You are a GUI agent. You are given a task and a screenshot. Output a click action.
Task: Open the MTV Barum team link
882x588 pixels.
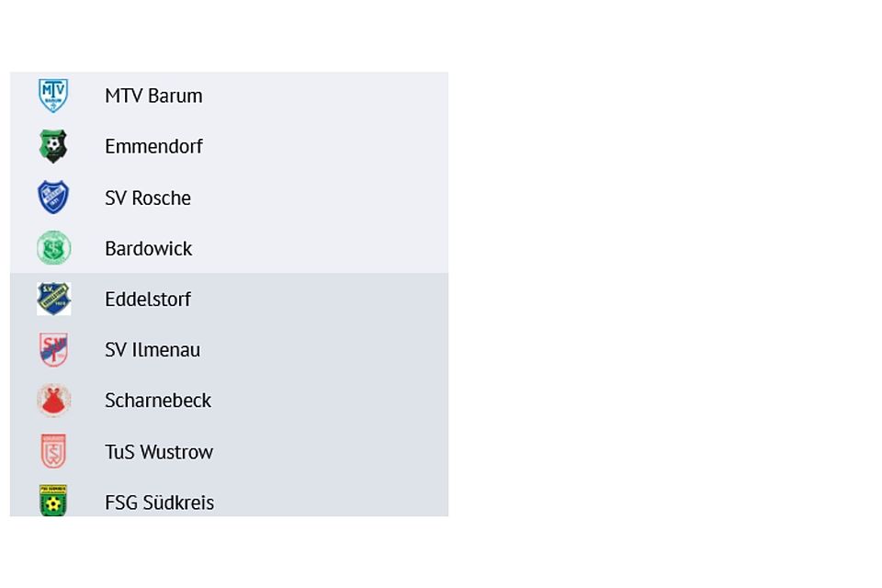pos(153,96)
